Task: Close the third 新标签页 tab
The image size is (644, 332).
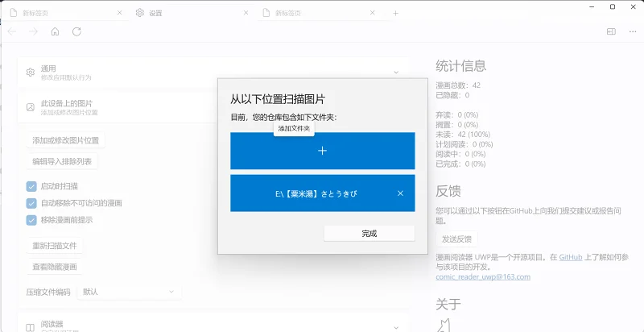Action: point(373,13)
